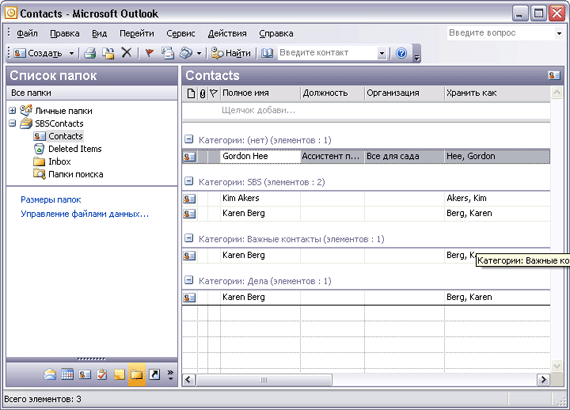Open the Создать button dropdown arrow
The width and height of the screenshot is (570, 410).
pos(72,53)
